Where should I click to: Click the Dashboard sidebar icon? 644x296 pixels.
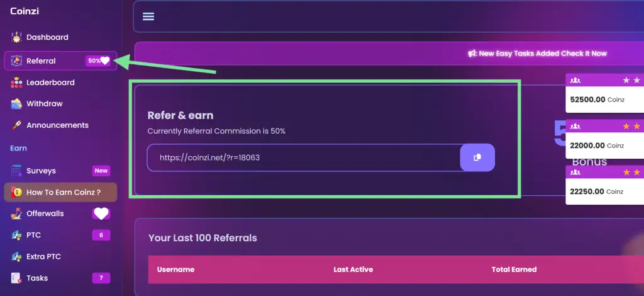pyautogui.click(x=17, y=37)
